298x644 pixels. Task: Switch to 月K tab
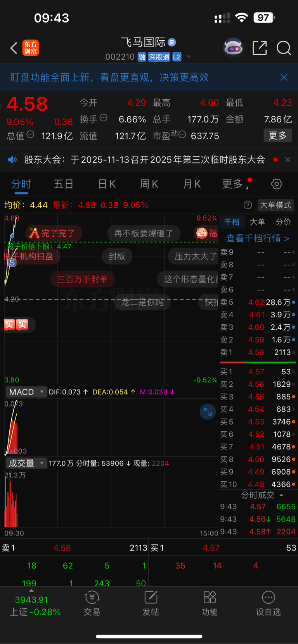(x=192, y=184)
